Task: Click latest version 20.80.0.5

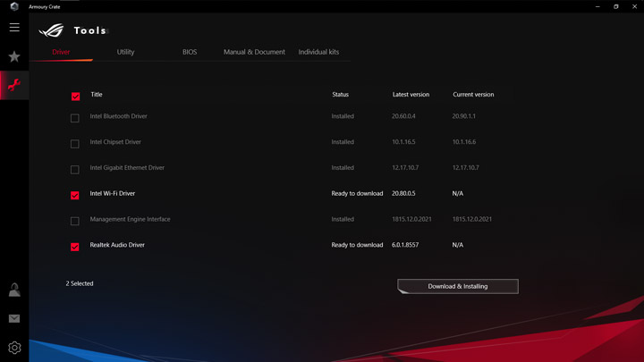Action: [x=403, y=193]
